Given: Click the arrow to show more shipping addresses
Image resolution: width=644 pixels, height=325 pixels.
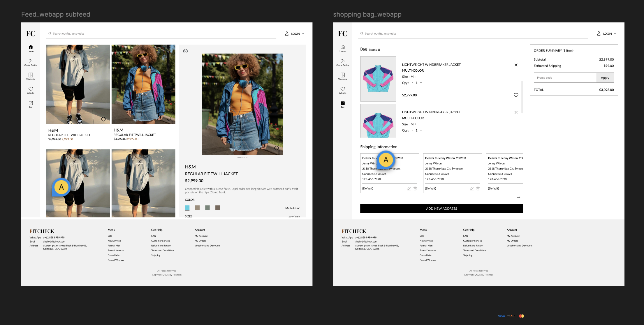Looking at the screenshot, I should 518,197.
